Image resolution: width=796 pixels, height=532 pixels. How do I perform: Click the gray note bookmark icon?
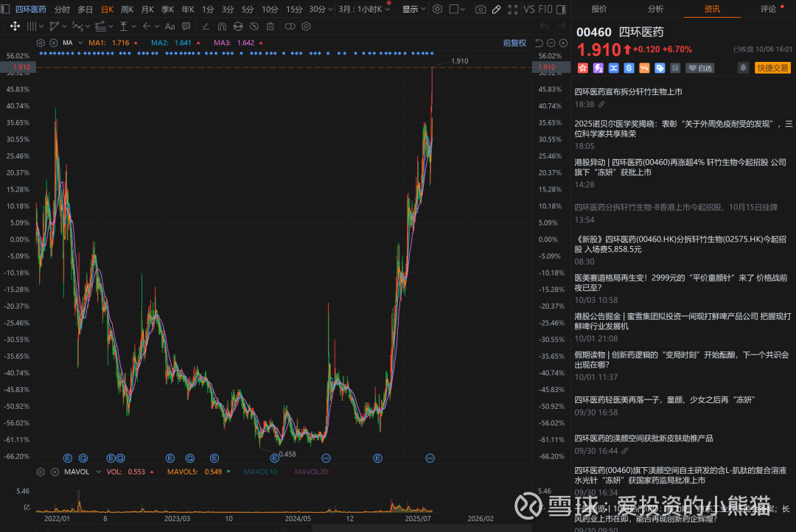tap(674, 68)
